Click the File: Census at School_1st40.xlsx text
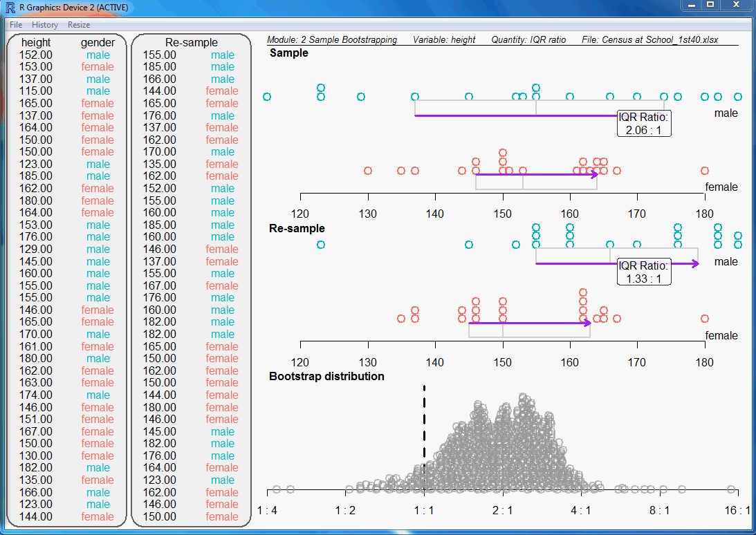 [649, 39]
